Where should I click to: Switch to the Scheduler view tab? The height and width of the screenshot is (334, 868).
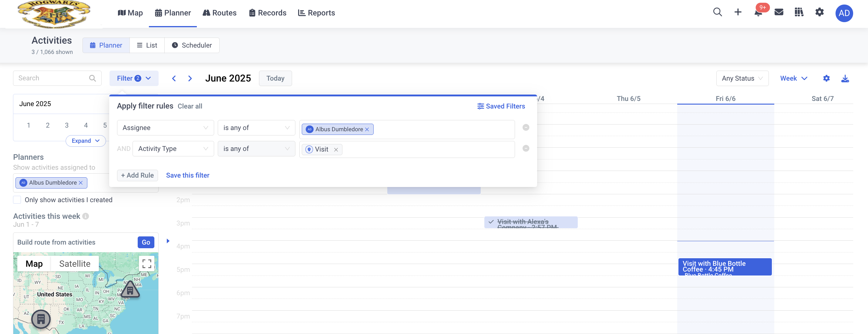[x=192, y=45]
